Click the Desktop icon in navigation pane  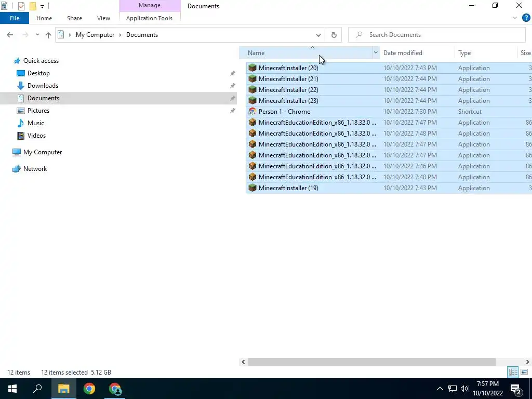point(21,73)
